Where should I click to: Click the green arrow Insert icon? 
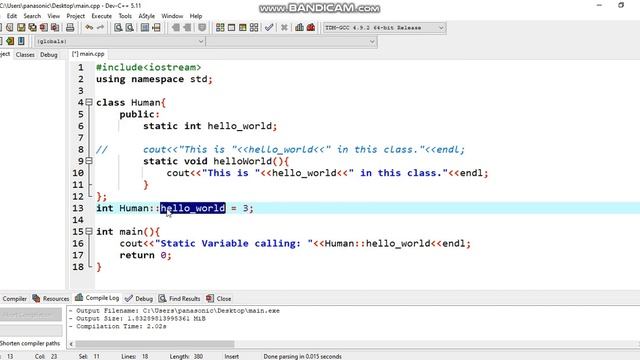[x=10, y=41]
